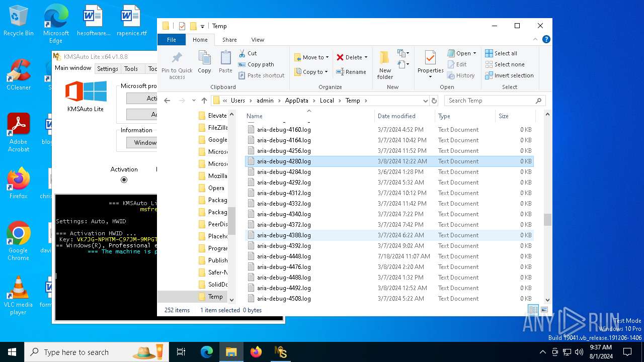
Task: Expand the Open button dropdown
Action: pos(474,53)
